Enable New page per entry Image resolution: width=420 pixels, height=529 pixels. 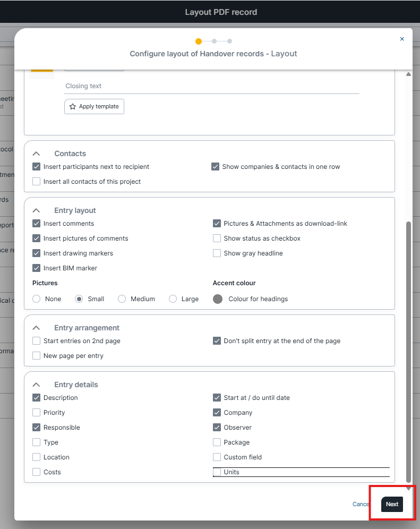pyautogui.click(x=37, y=356)
